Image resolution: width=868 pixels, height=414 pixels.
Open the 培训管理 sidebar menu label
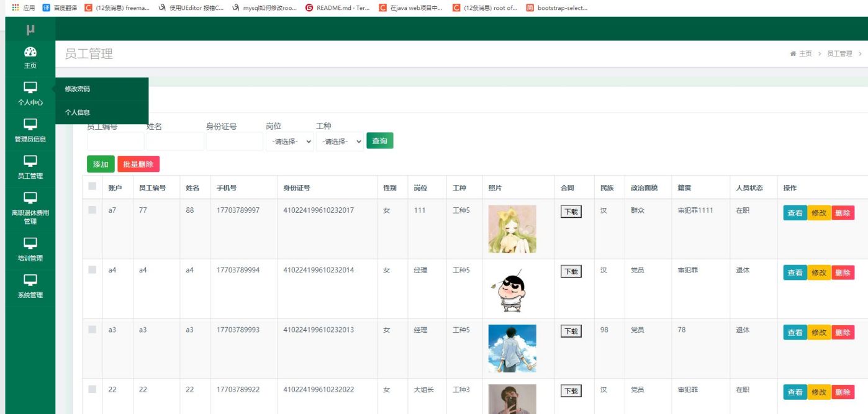coord(30,258)
